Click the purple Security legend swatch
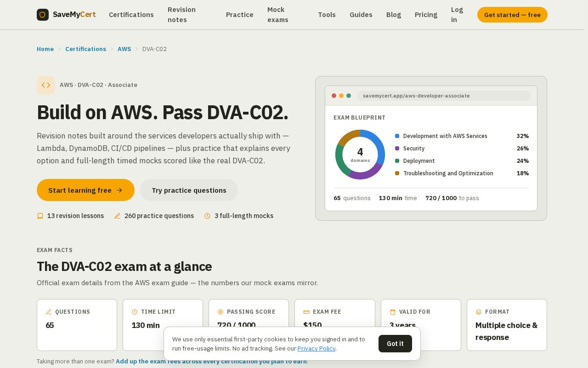Viewport: 588px width, 368px height. pyautogui.click(x=397, y=149)
